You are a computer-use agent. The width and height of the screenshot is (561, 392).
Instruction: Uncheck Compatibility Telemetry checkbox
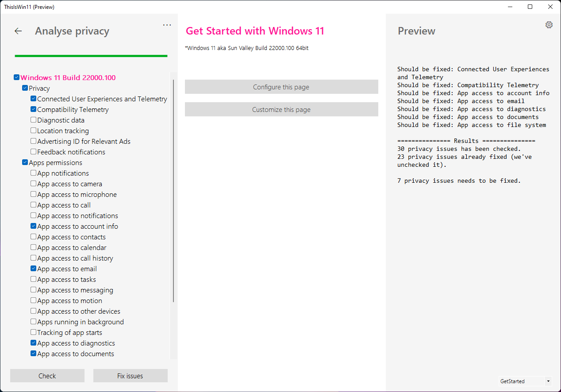tap(34, 109)
